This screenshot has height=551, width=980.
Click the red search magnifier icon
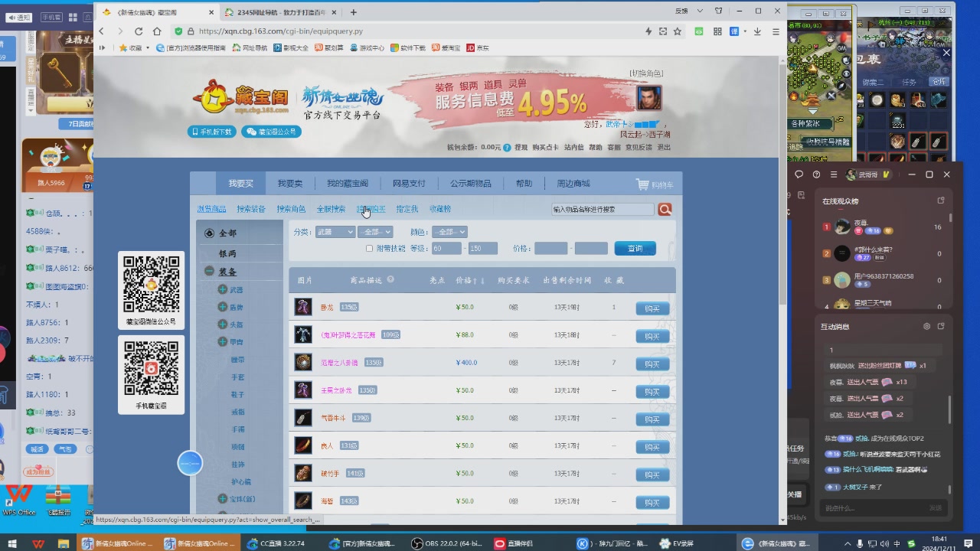point(665,209)
